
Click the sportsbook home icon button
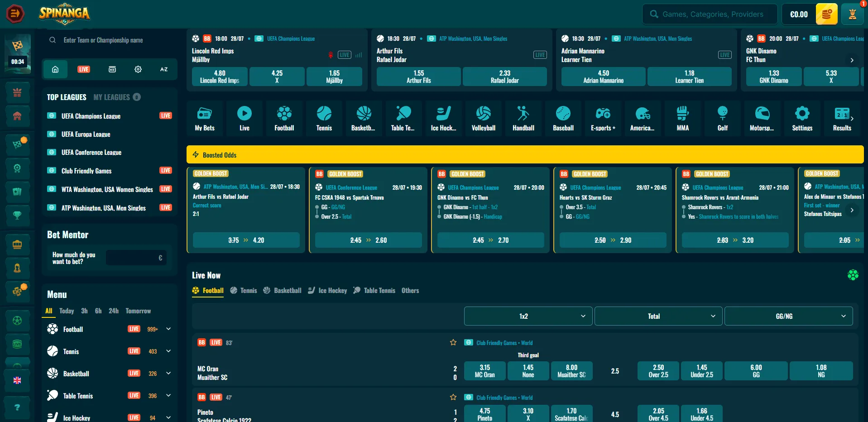[55, 69]
